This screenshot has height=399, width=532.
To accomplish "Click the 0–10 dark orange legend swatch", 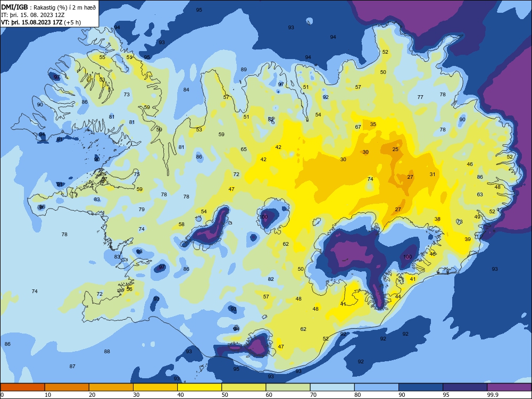I will (x=22, y=387).
